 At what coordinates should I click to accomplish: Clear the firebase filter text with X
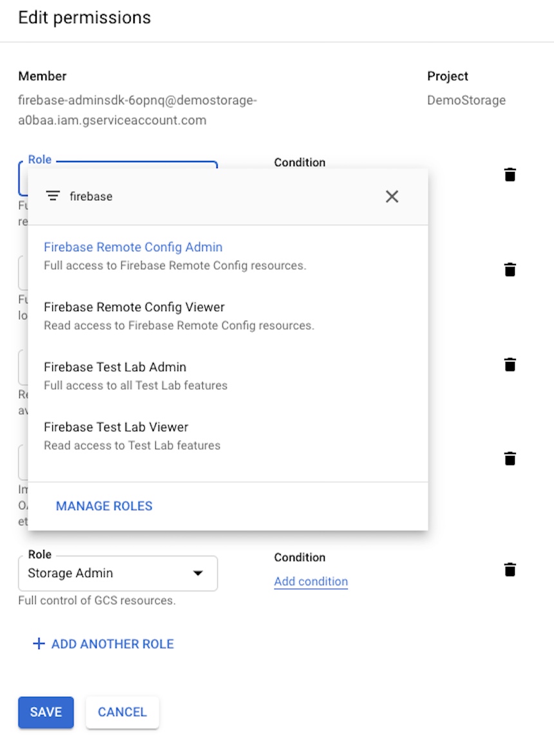tap(392, 196)
